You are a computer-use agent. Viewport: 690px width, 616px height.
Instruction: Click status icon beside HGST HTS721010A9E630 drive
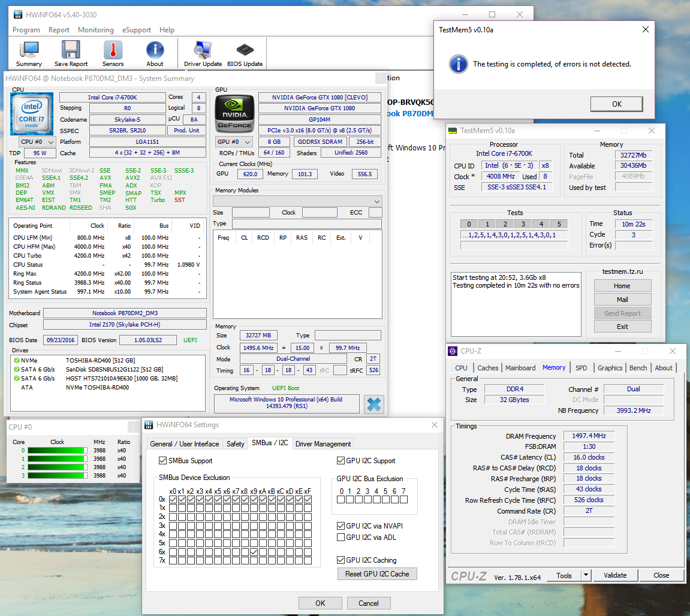coord(17,378)
